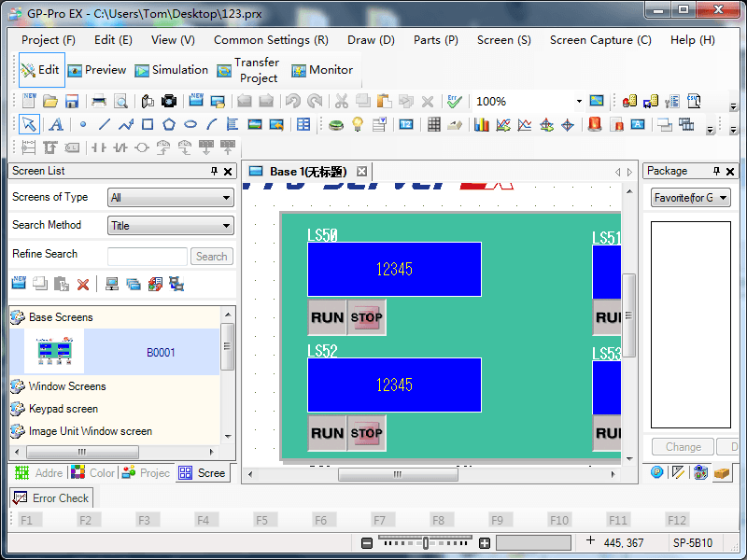Open the Screen Capture (C) menu

click(x=600, y=40)
